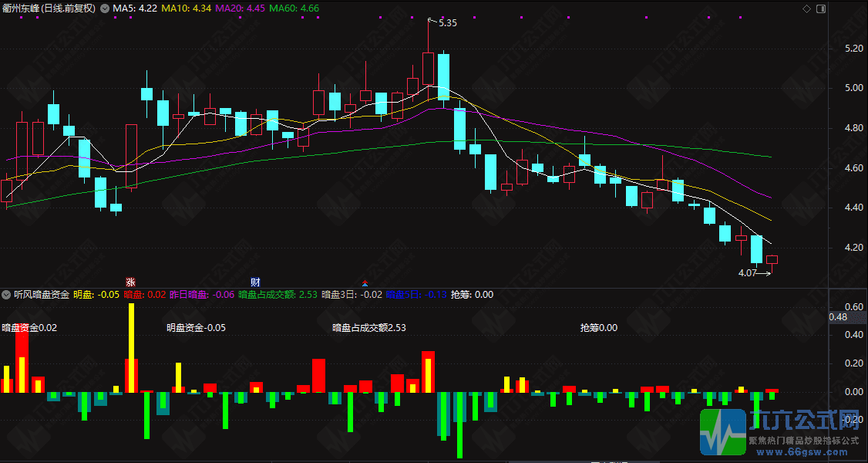This screenshot has height=463, width=868.
Task: Select the 听风暗盘资金 indicator name
Action: (42, 294)
